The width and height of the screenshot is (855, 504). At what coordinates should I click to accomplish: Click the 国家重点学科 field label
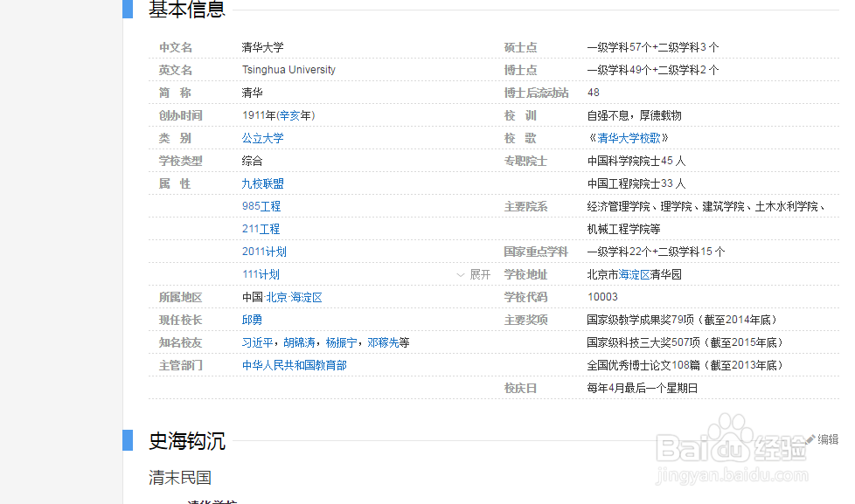pyautogui.click(x=536, y=252)
